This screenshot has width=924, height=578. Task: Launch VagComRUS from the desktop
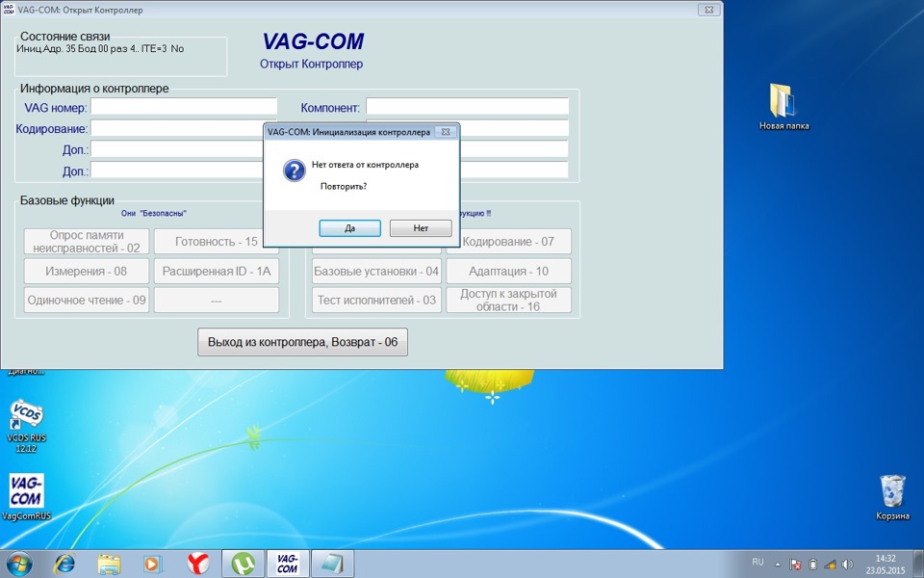click(25, 491)
